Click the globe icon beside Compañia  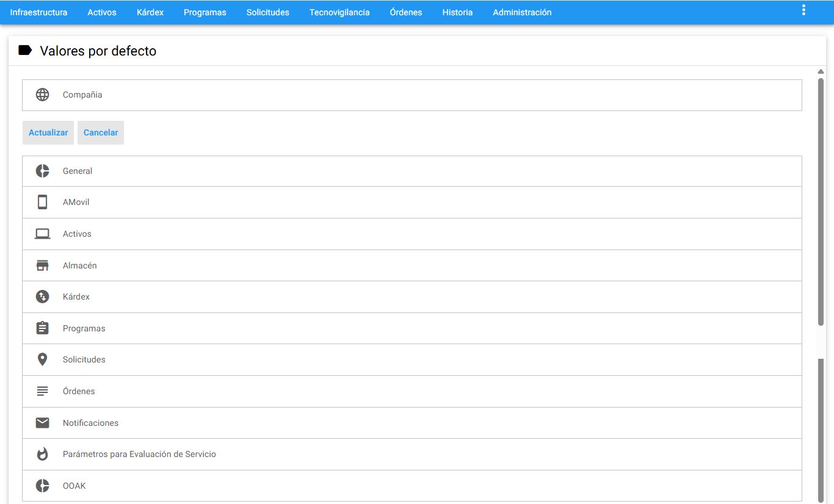(42, 95)
